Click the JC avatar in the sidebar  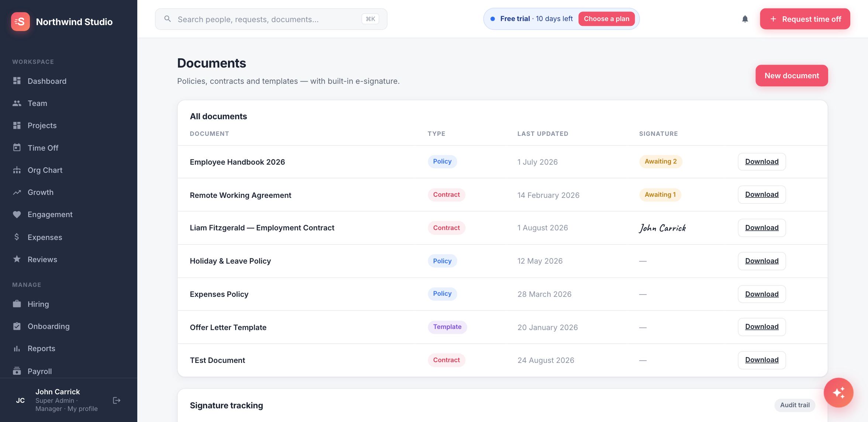coord(20,400)
